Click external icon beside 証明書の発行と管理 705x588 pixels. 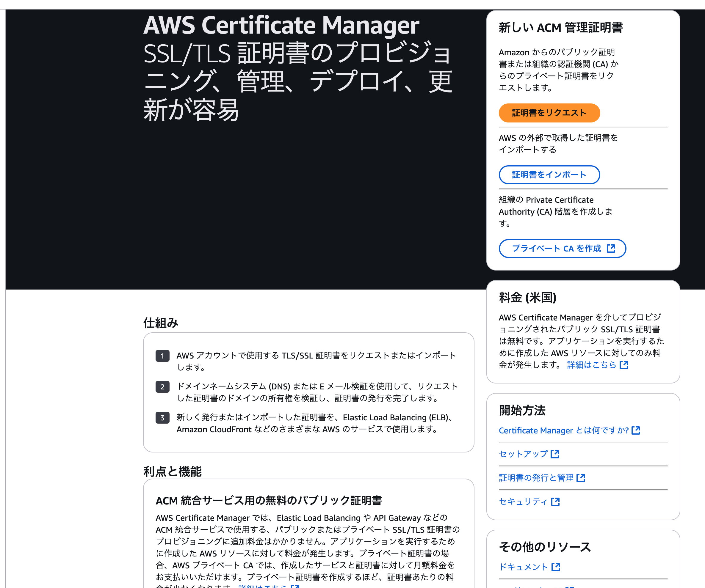tap(581, 478)
